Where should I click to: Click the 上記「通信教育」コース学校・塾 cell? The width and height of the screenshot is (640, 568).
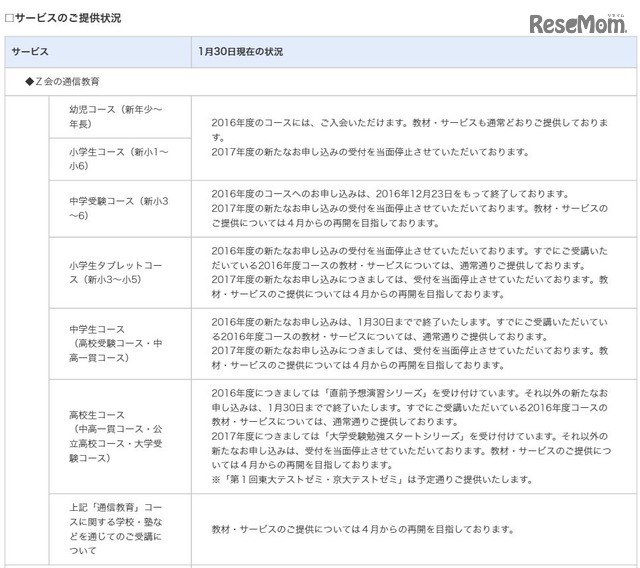pos(120,529)
